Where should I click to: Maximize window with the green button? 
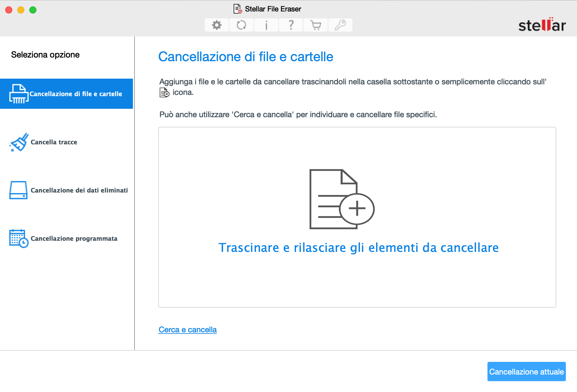coord(33,10)
